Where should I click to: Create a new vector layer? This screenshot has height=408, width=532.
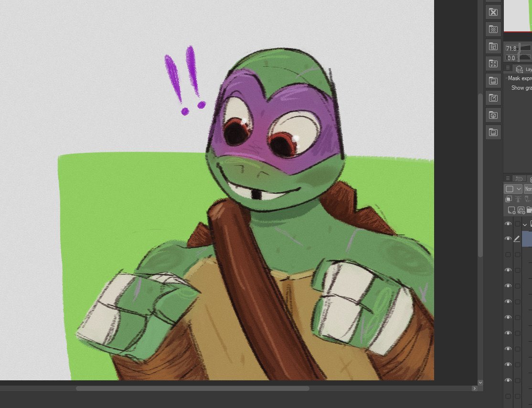(x=521, y=210)
